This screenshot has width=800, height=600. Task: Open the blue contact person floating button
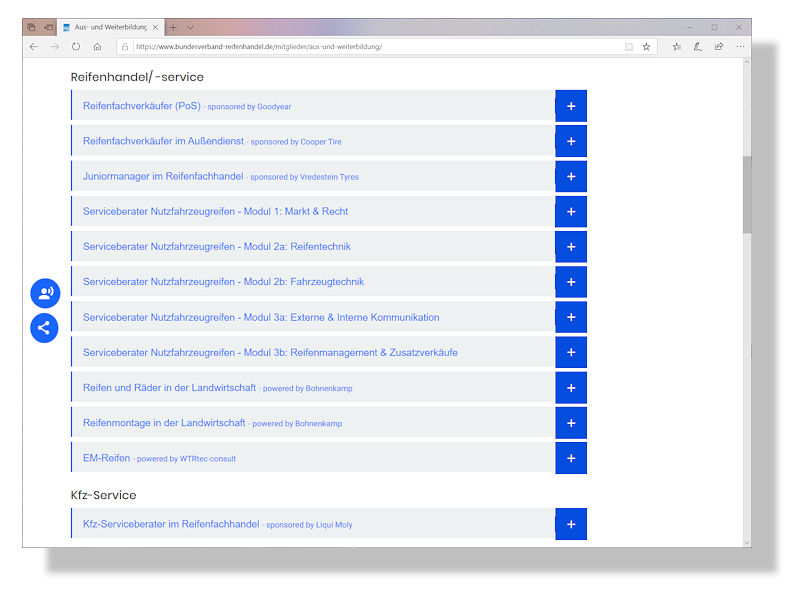pos(45,293)
